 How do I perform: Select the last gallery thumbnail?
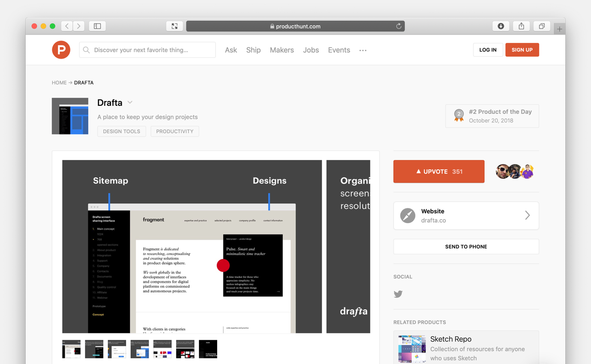[x=208, y=349]
